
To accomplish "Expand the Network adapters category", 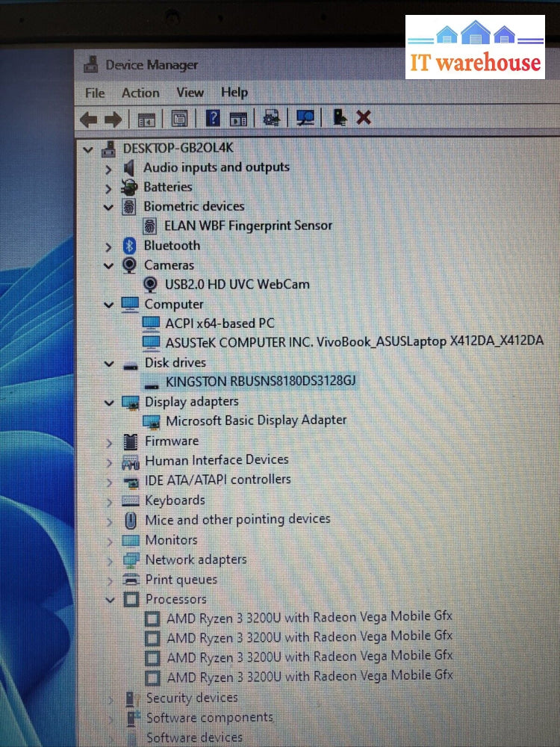I will pyautogui.click(x=110, y=560).
